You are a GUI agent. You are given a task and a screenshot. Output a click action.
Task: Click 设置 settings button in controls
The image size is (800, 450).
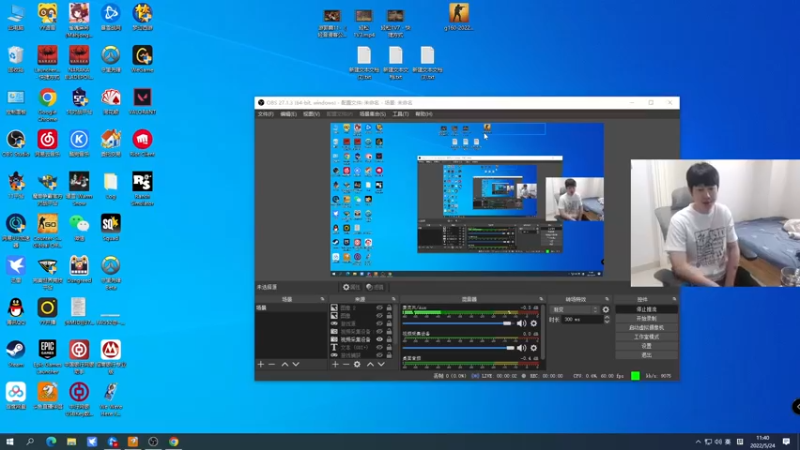[x=646, y=346]
